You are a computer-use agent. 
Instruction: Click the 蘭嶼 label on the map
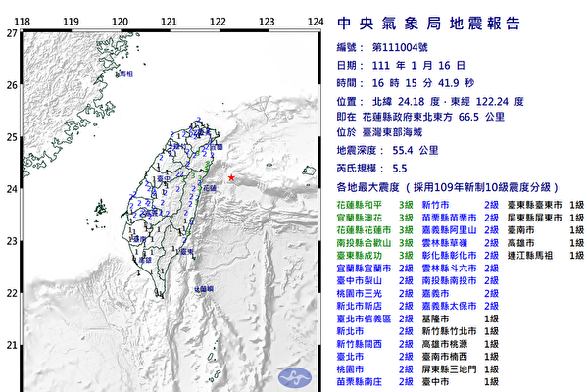click(x=206, y=289)
